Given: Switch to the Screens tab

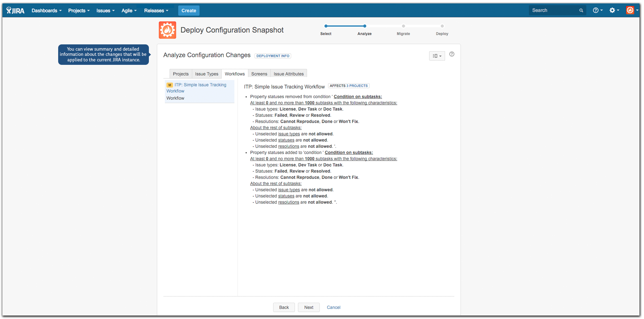Looking at the screenshot, I should pos(259,74).
